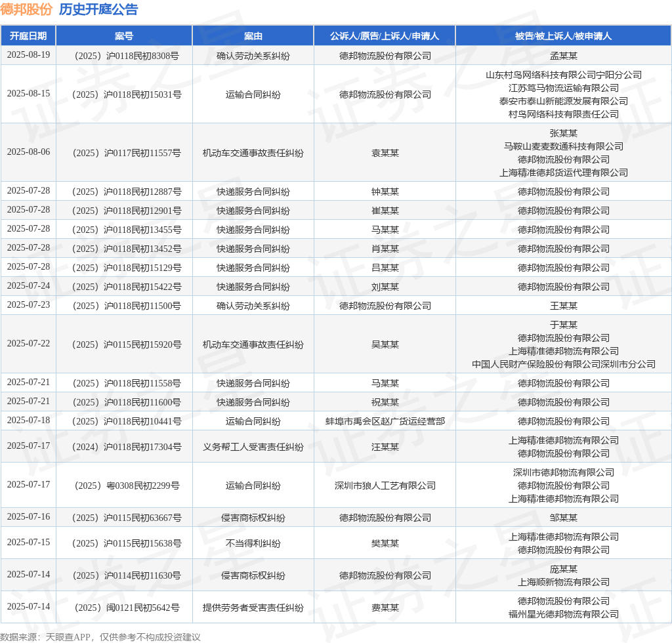Click case number 沪0118民初13455号
The width and height of the screenshot is (672, 643).
(x=127, y=230)
